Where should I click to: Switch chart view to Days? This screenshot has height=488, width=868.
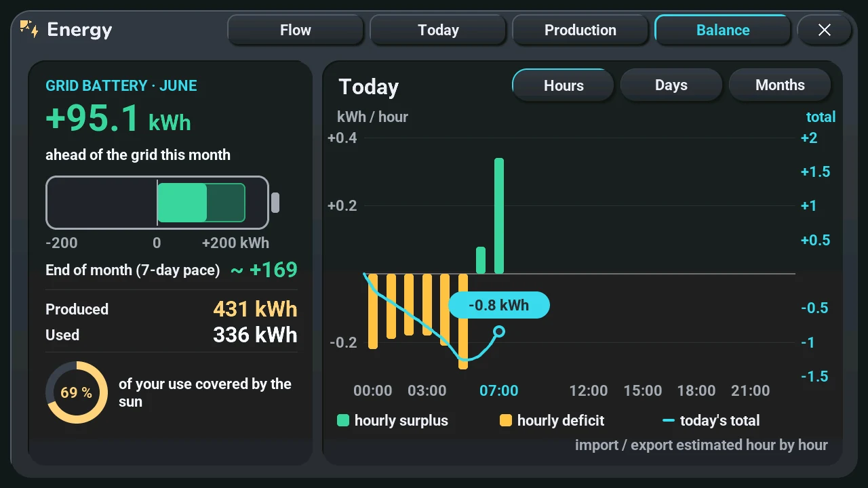pos(671,85)
